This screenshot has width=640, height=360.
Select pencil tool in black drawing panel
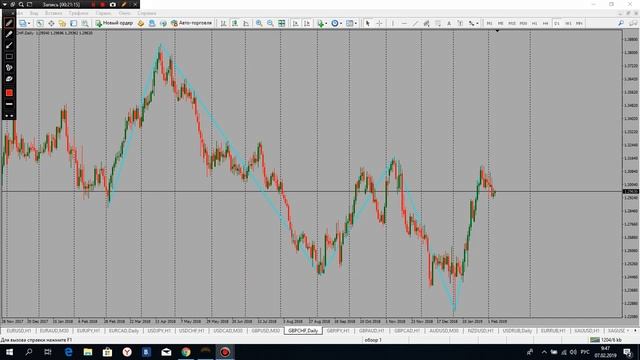tap(9, 23)
